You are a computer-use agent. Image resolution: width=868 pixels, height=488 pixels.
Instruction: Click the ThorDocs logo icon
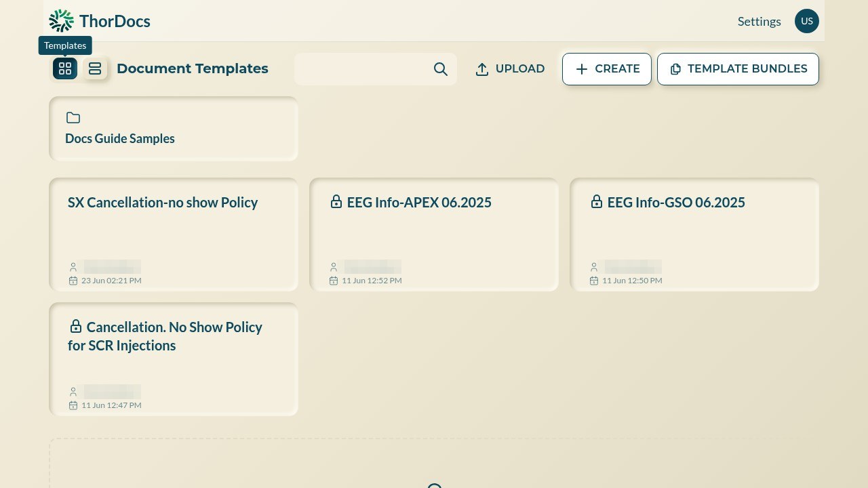(x=61, y=21)
